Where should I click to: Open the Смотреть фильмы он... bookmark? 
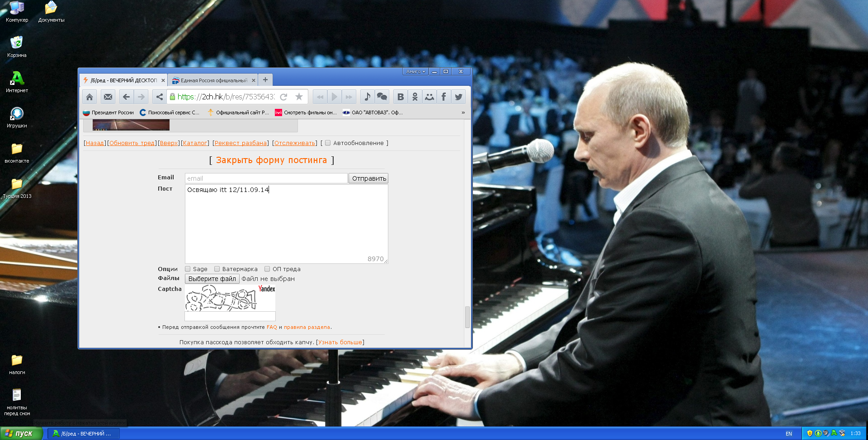click(x=306, y=112)
